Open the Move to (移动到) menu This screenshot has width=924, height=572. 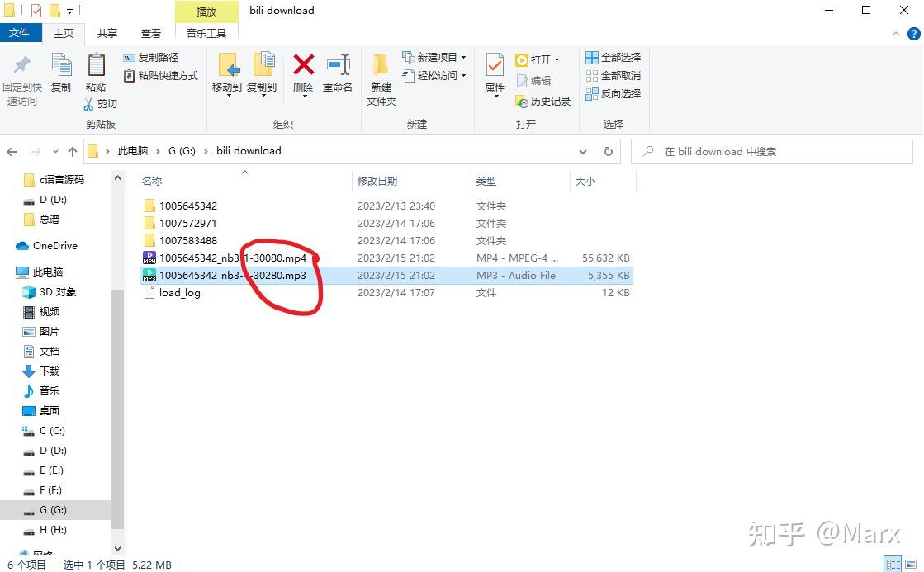point(227,74)
